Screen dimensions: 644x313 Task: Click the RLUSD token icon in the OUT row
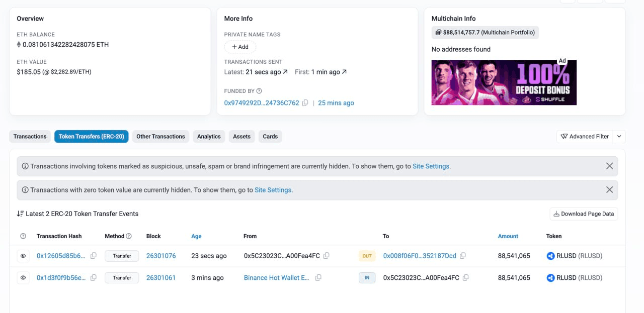pyautogui.click(x=550, y=256)
